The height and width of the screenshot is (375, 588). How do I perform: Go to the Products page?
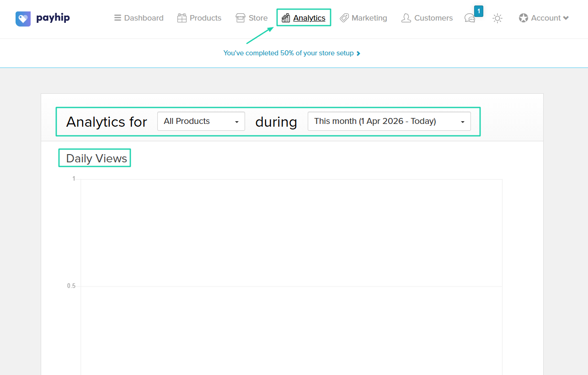199,18
